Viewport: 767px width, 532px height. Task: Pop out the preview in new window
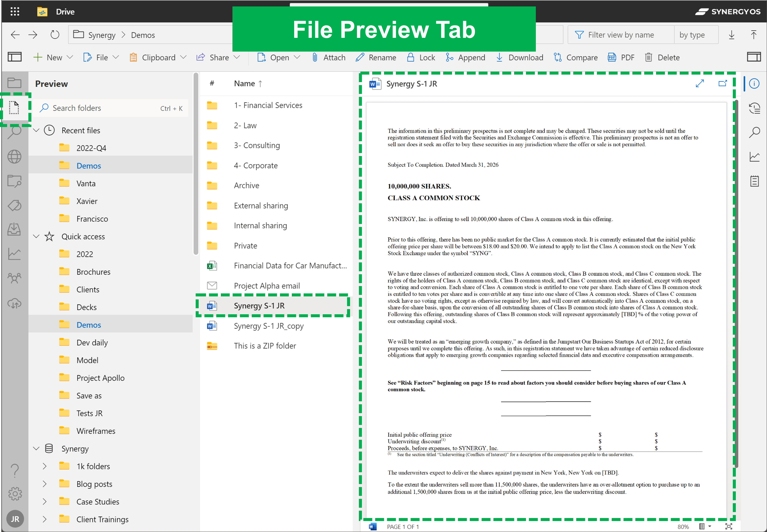(x=722, y=83)
